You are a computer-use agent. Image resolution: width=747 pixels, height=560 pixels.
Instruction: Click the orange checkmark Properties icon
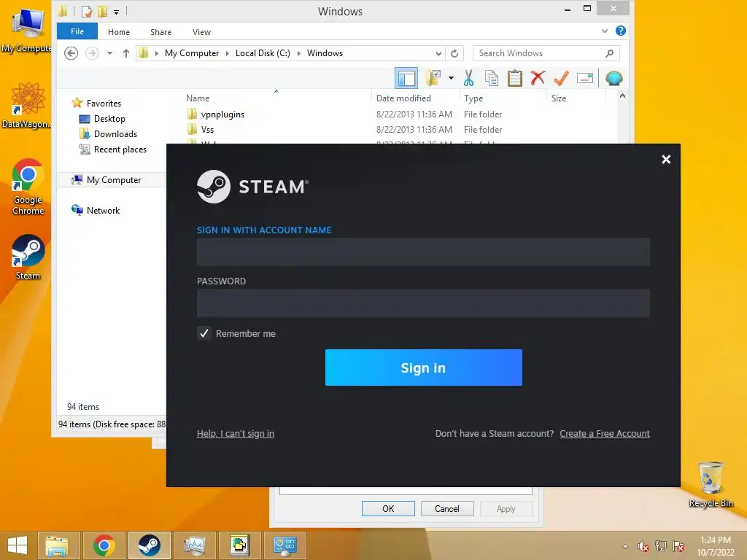561,78
